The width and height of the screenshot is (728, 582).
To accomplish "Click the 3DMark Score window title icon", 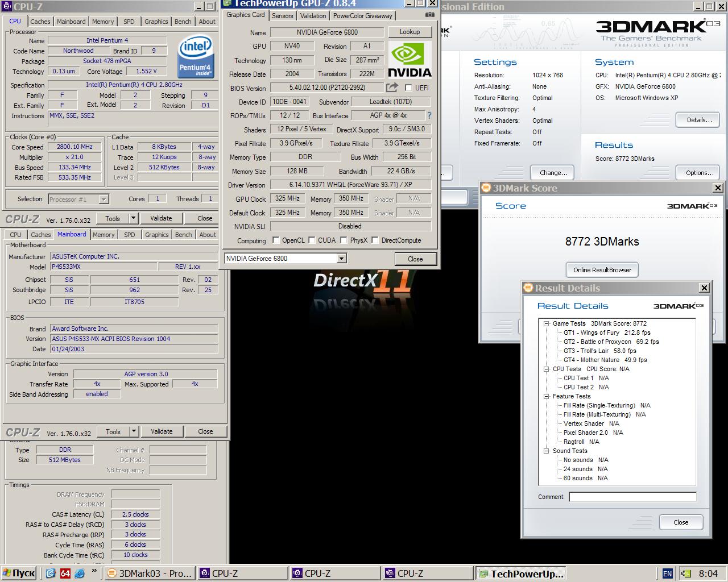I will pos(486,188).
